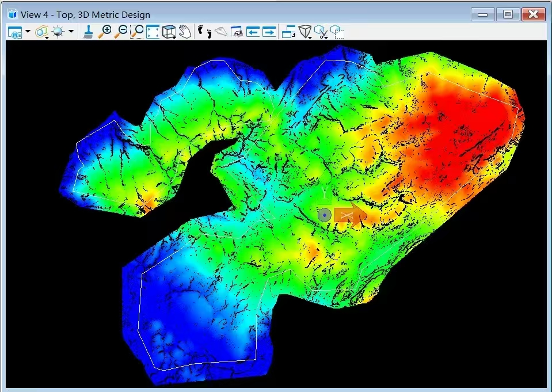This screenshot has width=552, height=392.
Task: Click the Fit View tool
Action: [153, 32]
